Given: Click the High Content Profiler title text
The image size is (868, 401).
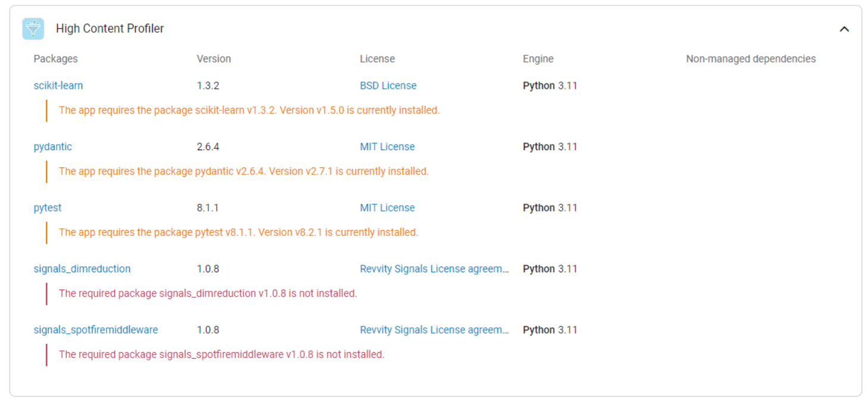Looking at the screenshot, I should pyautogui.click(x=110, y=29).
